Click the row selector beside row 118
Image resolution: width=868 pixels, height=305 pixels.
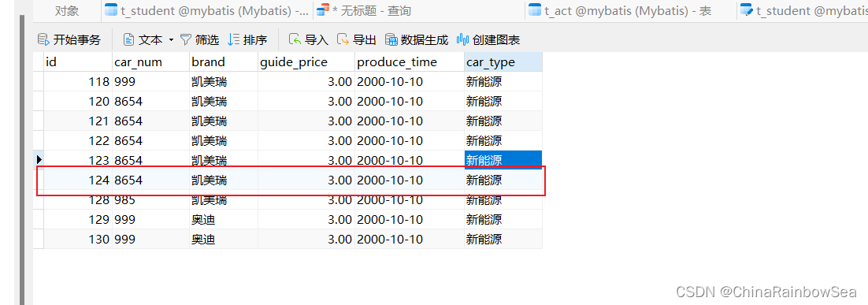click(39, 82)
